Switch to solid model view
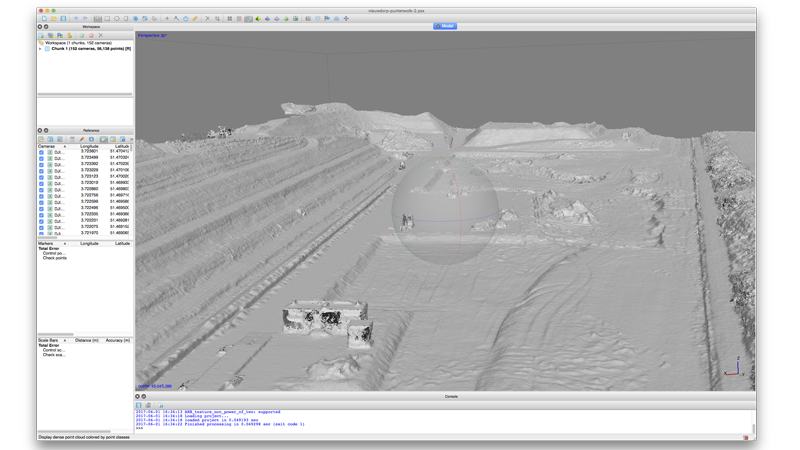 click(267, 18)
